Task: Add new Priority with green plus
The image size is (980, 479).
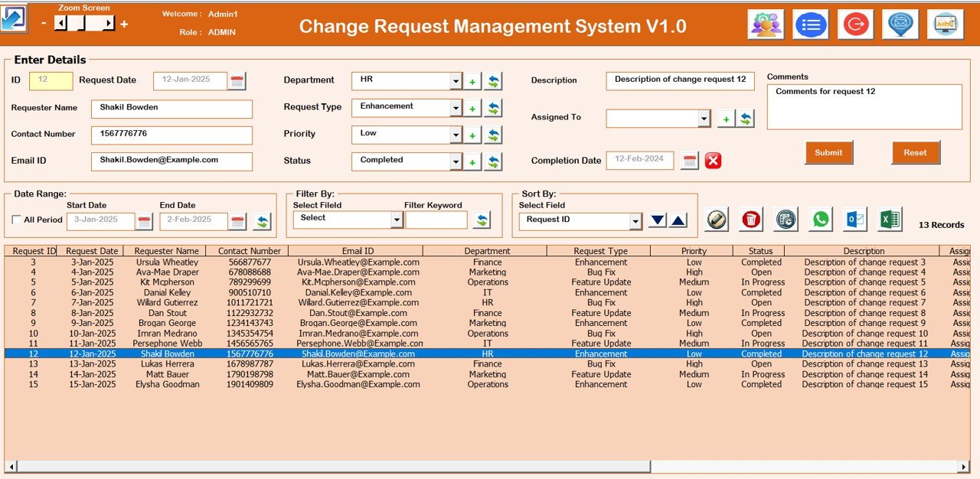Action: 472,136
